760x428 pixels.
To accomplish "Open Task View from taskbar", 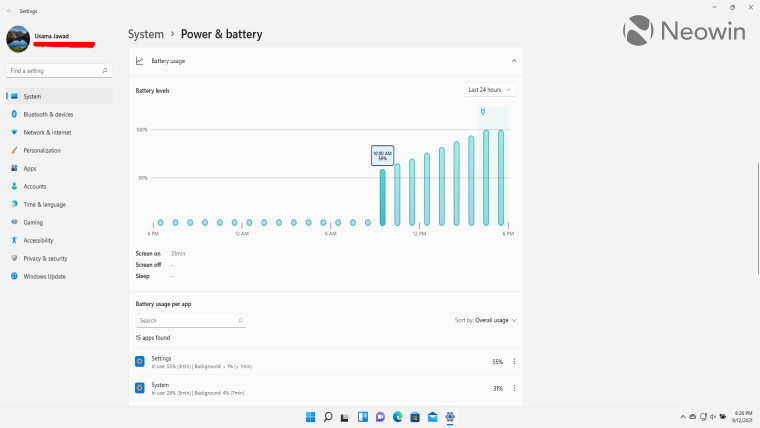I will click(345, 417).
